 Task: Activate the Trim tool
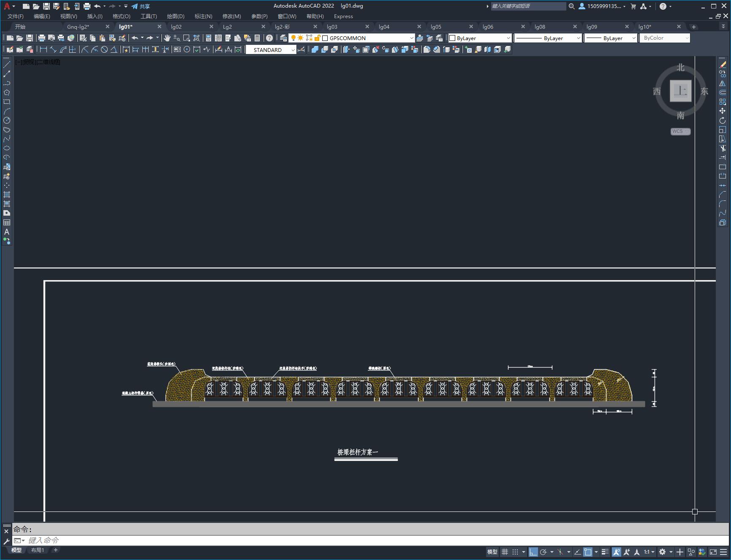click(x=723, y=148)
